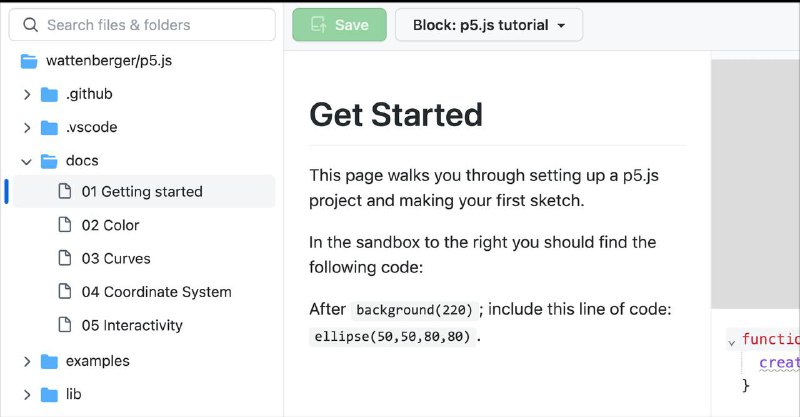The image size is (800, 417).
Task: Select the 04 Coordinate System file
Action: pyautogui.click(x=156, y=292)
